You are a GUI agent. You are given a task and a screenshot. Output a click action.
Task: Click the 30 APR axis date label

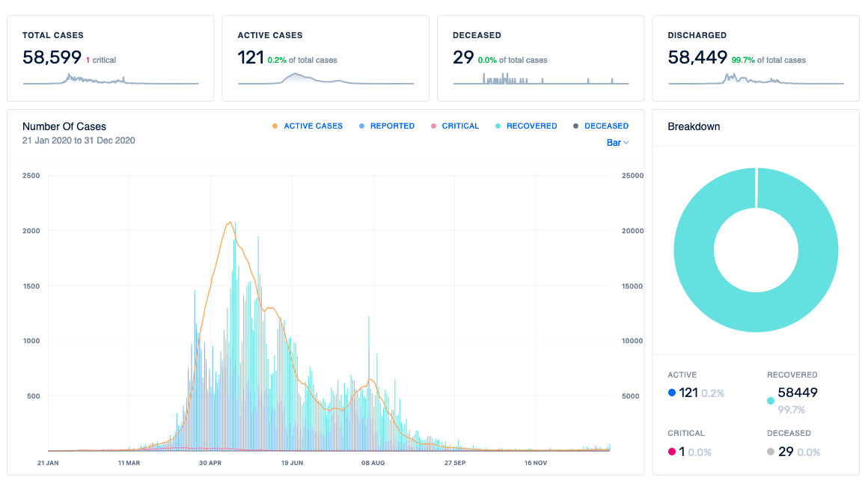coord(210,463)
